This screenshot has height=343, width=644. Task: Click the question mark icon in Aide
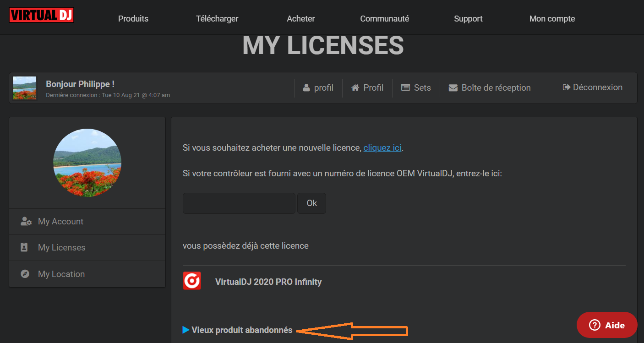coord(595,325)
